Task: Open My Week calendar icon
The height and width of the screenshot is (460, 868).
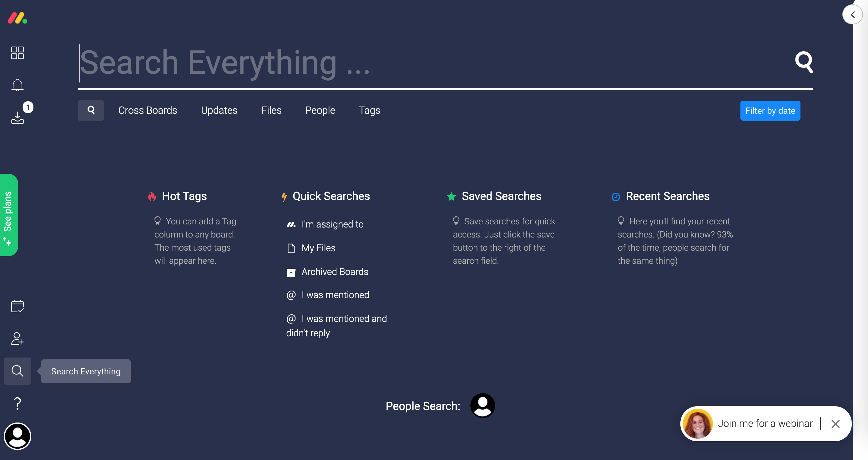Action: (17, 306)
